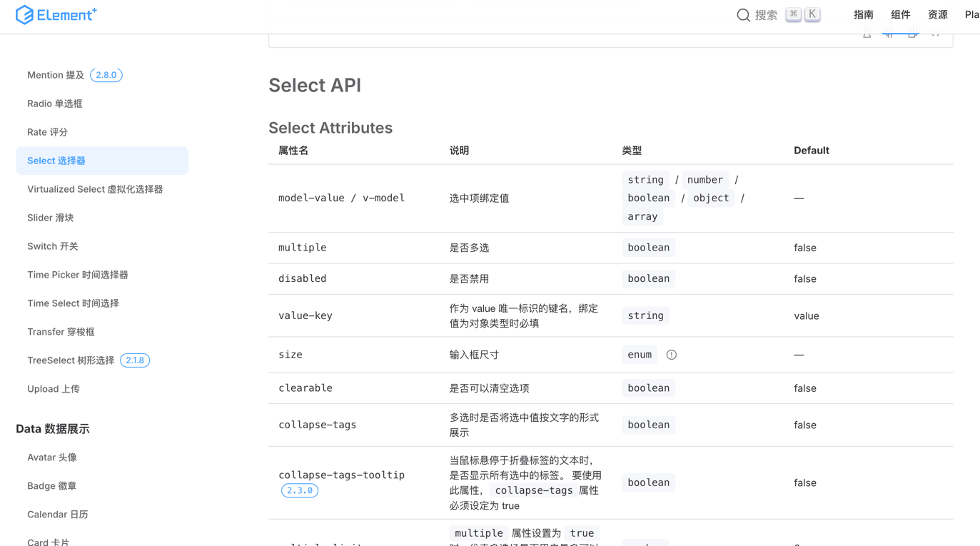Click the Element Plus logo

click(x=56, y=15)
